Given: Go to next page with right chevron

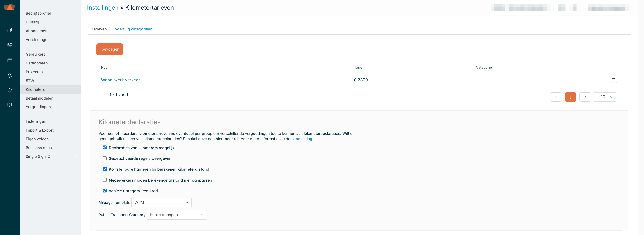Looking at the screenshot, I should point(585,97).
